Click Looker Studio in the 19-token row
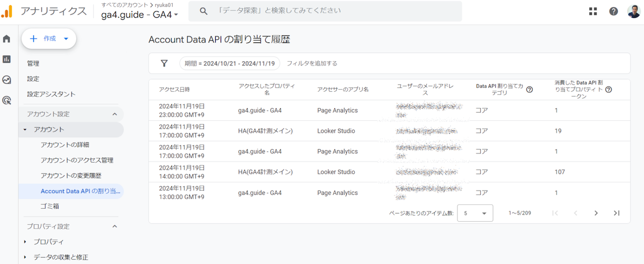The width and height of the screenshot is (644, 264). coord(336,131)
